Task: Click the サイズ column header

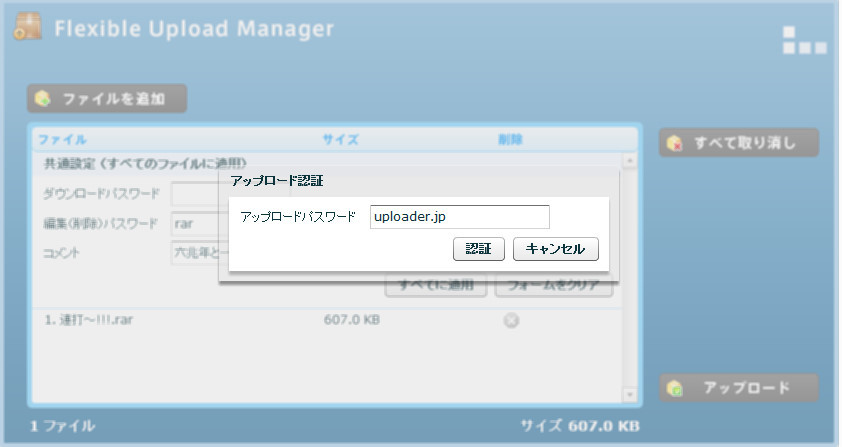Action: pyautogui.click(x=340, y=140)
